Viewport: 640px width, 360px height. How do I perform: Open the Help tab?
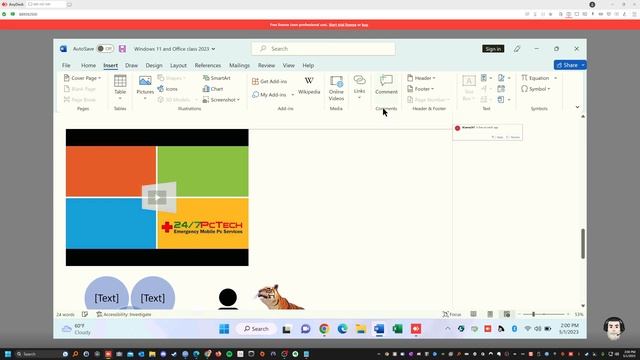pyautogui.click(x=308, y=65)
